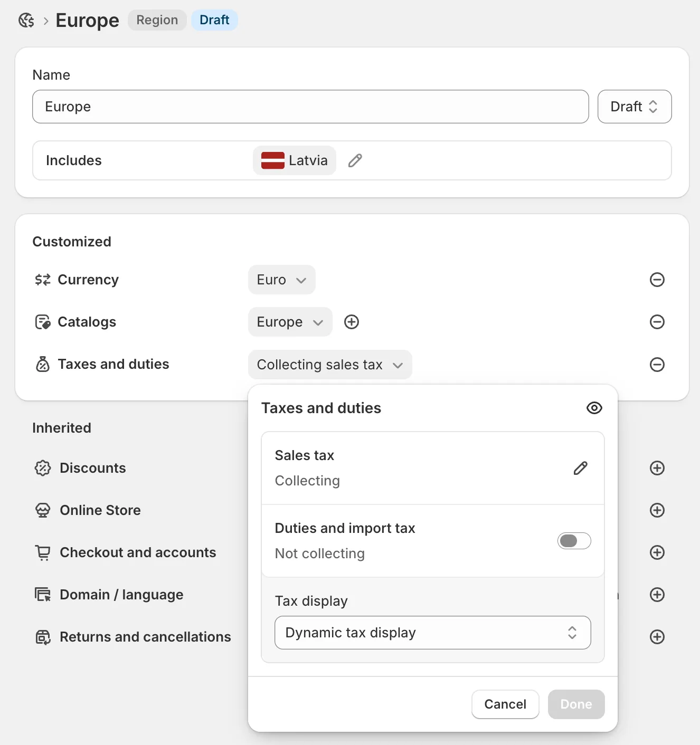Click the Discounts badge icon
The image size is (700, 745).
pos(43,468)
